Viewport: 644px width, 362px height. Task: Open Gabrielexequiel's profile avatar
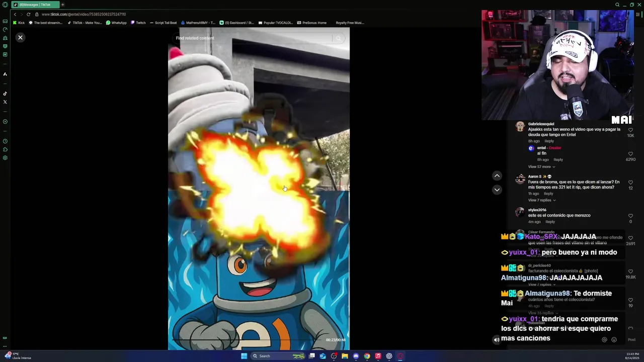point(520,126)
